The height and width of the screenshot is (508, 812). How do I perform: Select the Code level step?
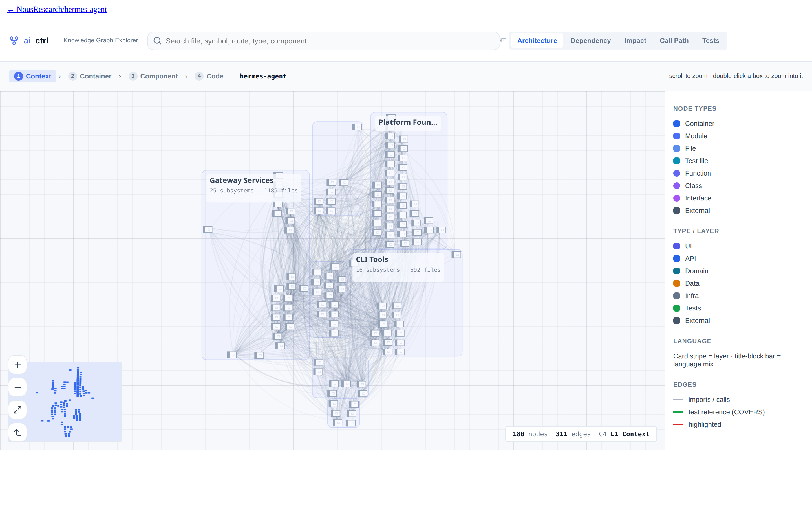click(x=209, y=76)
